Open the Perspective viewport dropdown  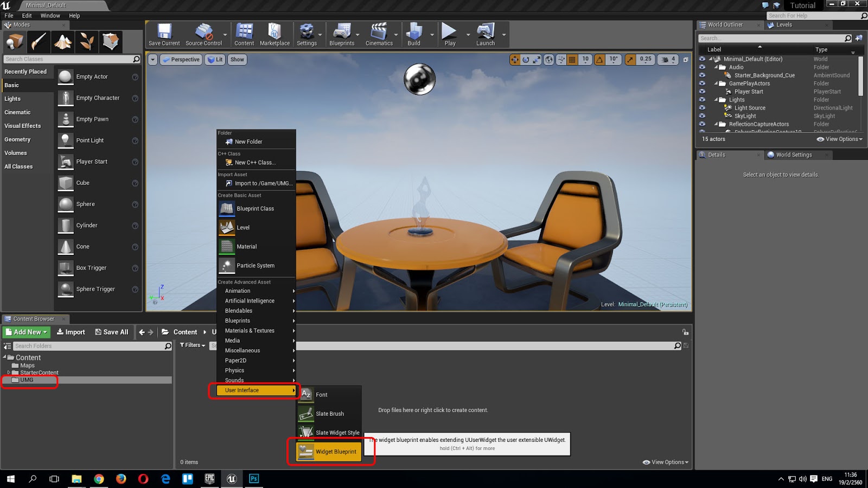click(181, 60)
